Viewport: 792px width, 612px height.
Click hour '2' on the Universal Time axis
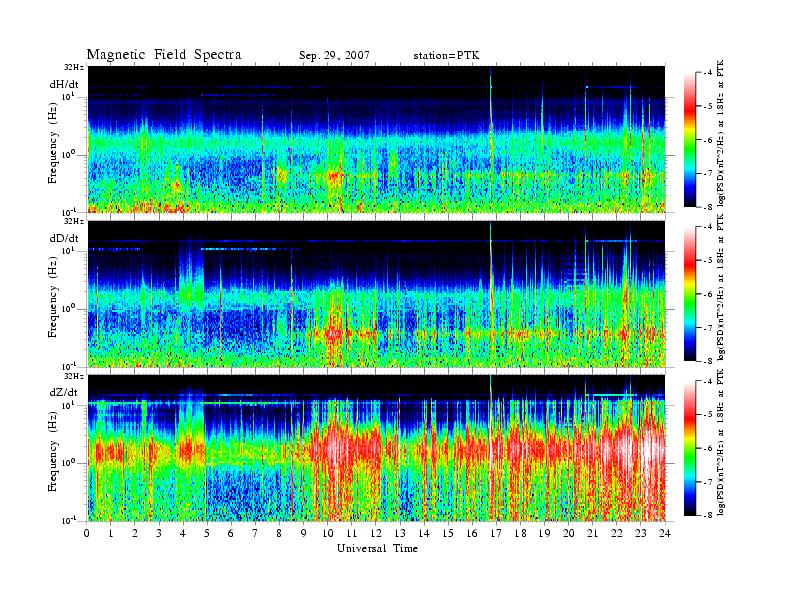135,533
